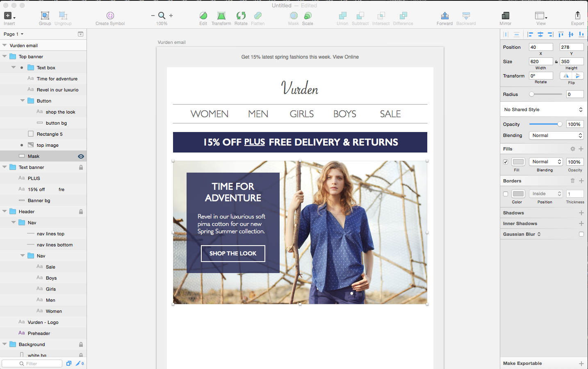Open the Mirror tool
Viewport: 588px width, 369px height.
[505, 16]
